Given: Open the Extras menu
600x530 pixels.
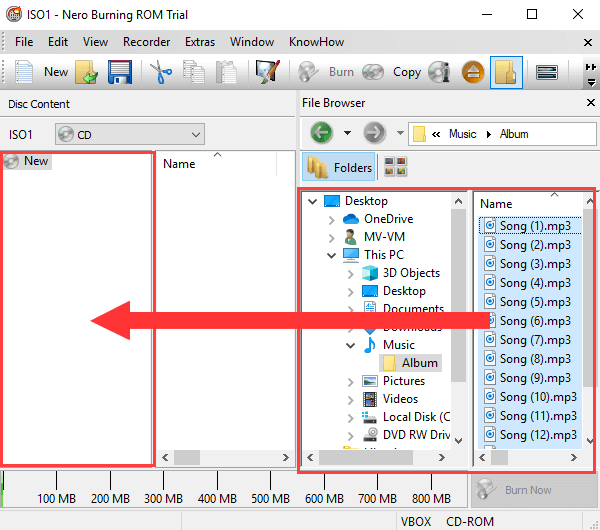Looking at the screenshot, I should tap(200, 42).
